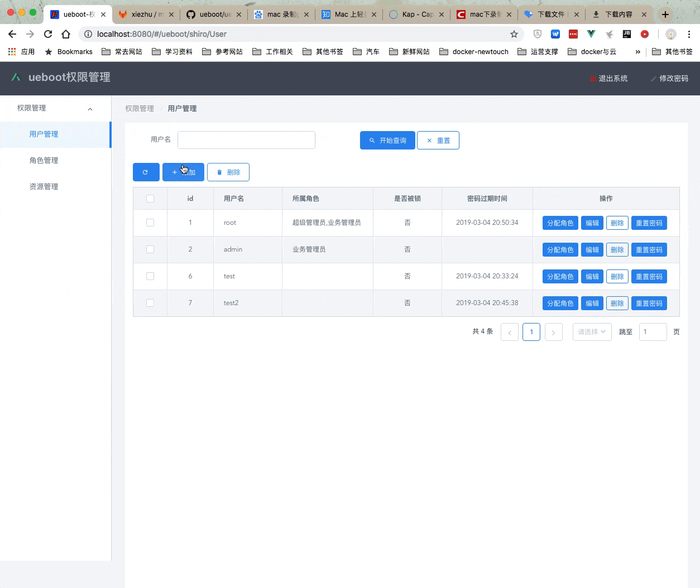Click the browser address bar
Screen dimensions: 700x588
pos(301,34)
